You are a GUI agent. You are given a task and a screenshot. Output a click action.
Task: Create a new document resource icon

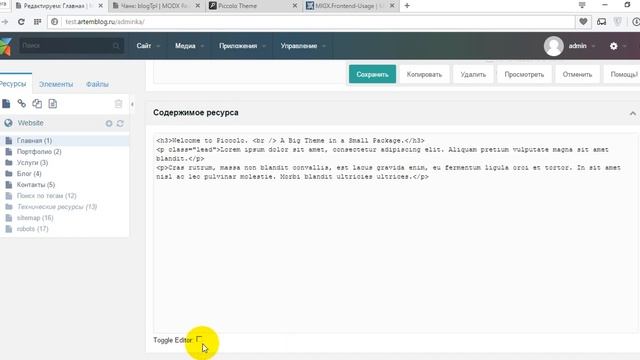point(6,104)
